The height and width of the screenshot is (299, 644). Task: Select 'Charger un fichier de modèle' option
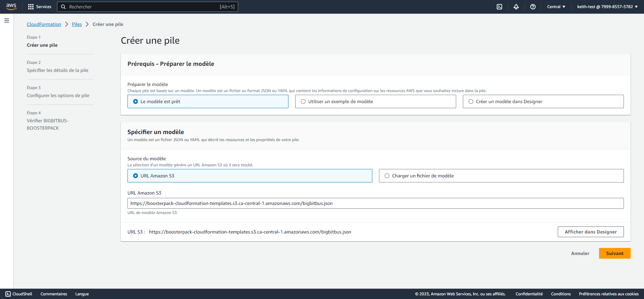click(387, 176)
